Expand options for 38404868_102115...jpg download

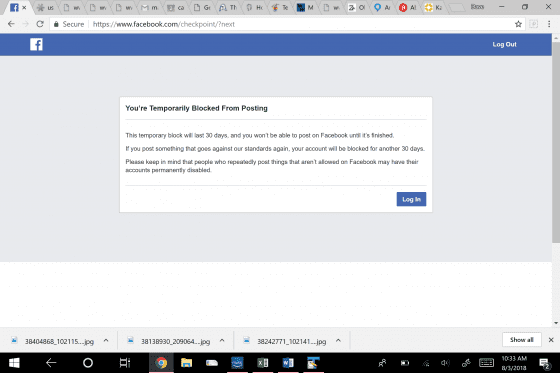pyautogui.click(x=106, y=340)
